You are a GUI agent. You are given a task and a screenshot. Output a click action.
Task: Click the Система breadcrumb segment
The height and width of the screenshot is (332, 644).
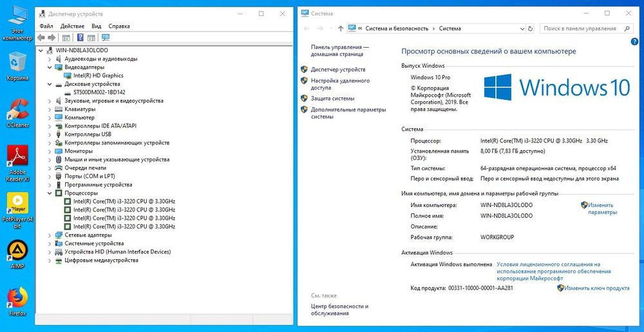[450, 28]
